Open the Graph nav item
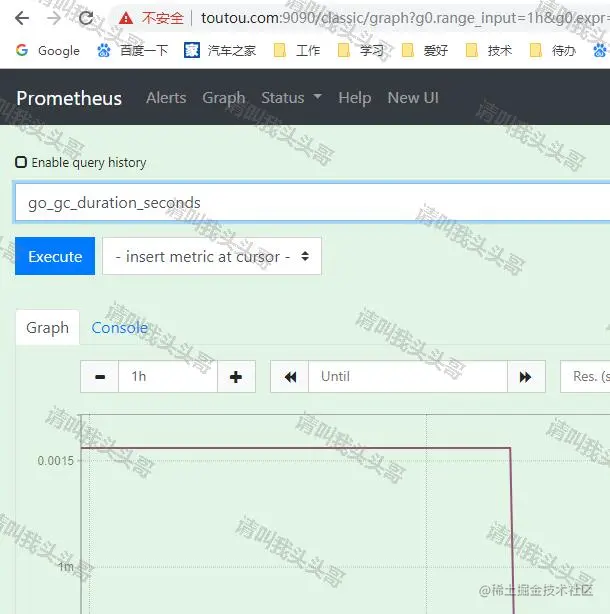The width and height of the screenshot is (610, 614). coord(224,98)
